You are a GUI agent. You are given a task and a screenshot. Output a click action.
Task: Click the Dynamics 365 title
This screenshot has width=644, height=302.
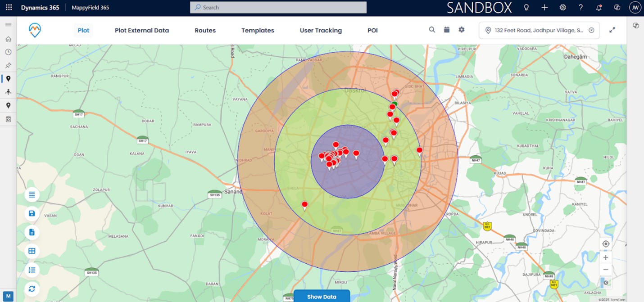click(40, 8)
